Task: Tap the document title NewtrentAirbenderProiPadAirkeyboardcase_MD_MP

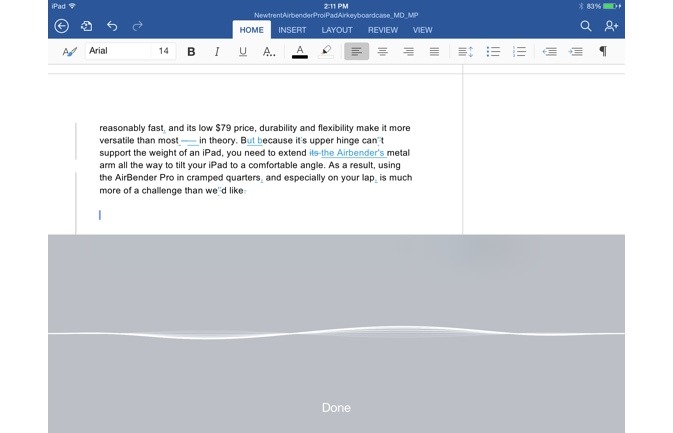Action: pos(336,15)
